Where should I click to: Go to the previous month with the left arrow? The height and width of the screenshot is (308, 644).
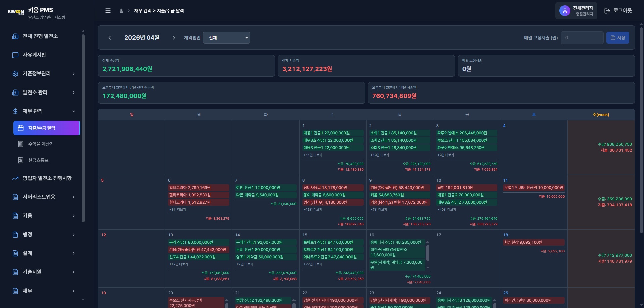[x=110, y=38]
